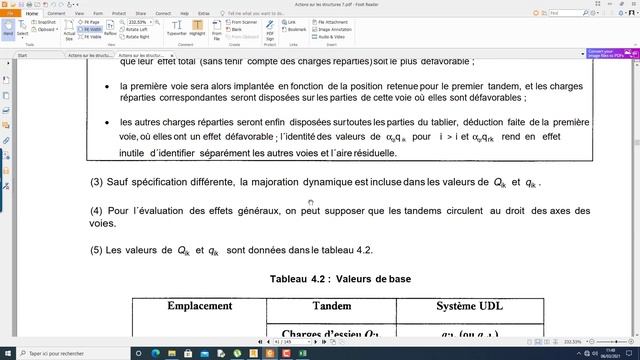
Task: Switch to the Form ribbon tab
Action: 98,13
